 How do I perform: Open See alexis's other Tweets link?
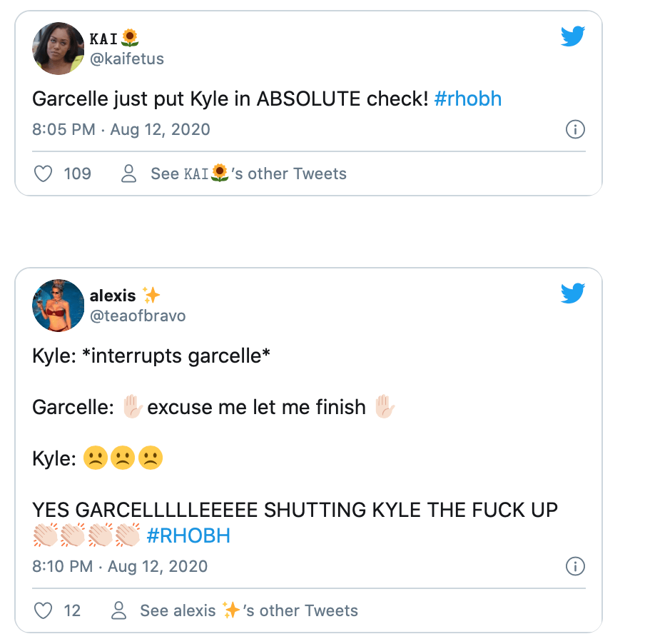tap(248, 610)
